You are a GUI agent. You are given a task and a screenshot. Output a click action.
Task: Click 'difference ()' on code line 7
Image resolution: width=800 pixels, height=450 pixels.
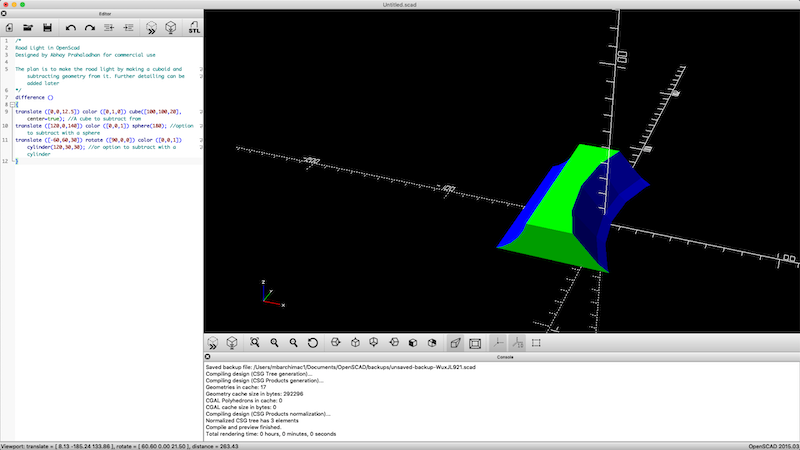34,97
